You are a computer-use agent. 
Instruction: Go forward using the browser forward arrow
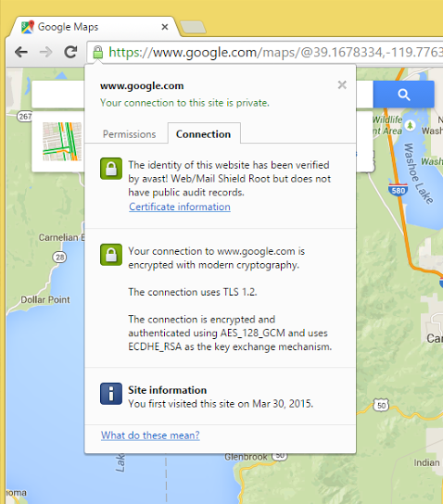(x=45, y=52)
